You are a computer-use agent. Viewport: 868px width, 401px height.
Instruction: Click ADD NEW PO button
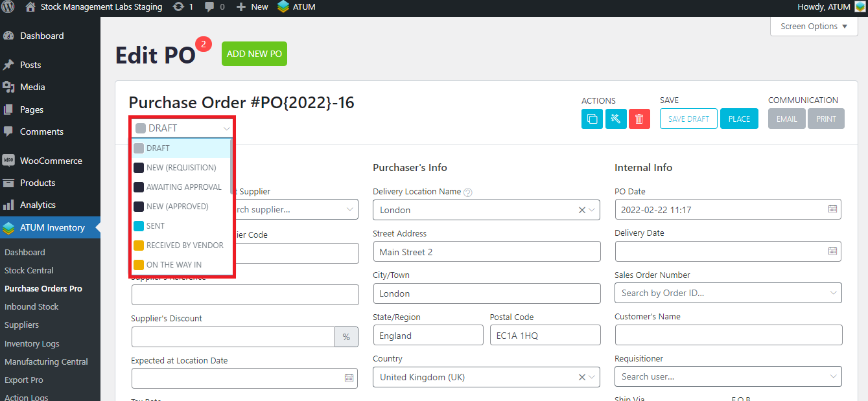tap(254, 54)
